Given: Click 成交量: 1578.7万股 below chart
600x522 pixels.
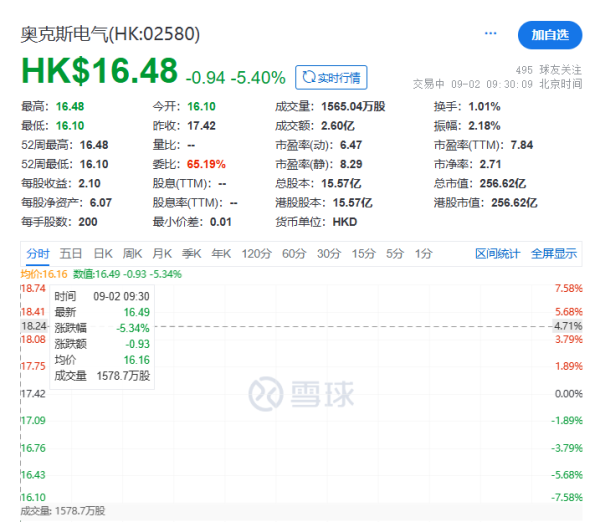Looking at the screenshot, I should click(x=63, y=511).
